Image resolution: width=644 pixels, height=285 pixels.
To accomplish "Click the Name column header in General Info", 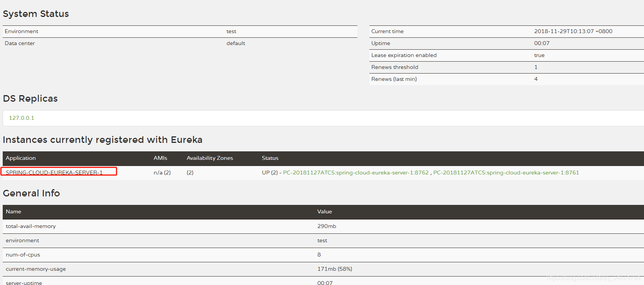I will click(x=13, y=211).
